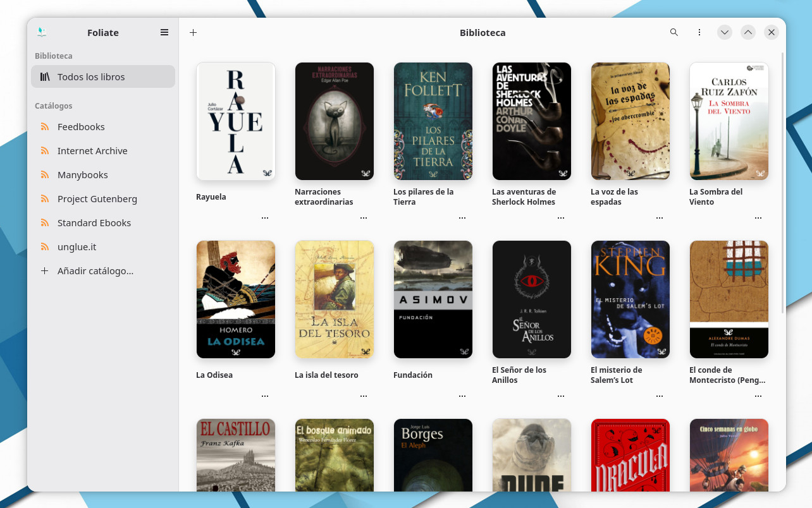The image size is (812, 508).
Task: Click the Fundación title text
Action: point(413,375)
